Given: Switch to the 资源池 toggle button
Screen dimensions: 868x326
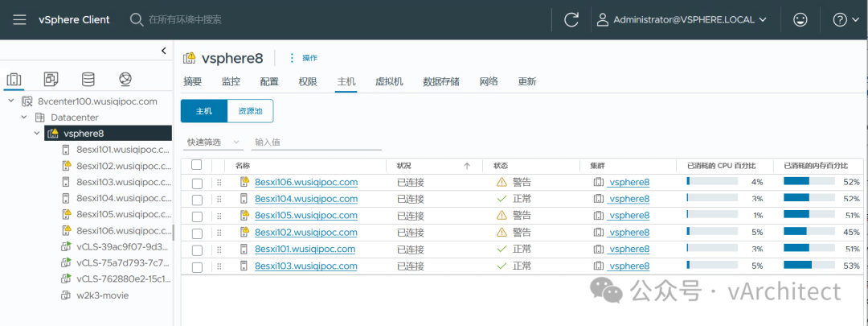Looking at the screenshot, I should pos(250,111).
